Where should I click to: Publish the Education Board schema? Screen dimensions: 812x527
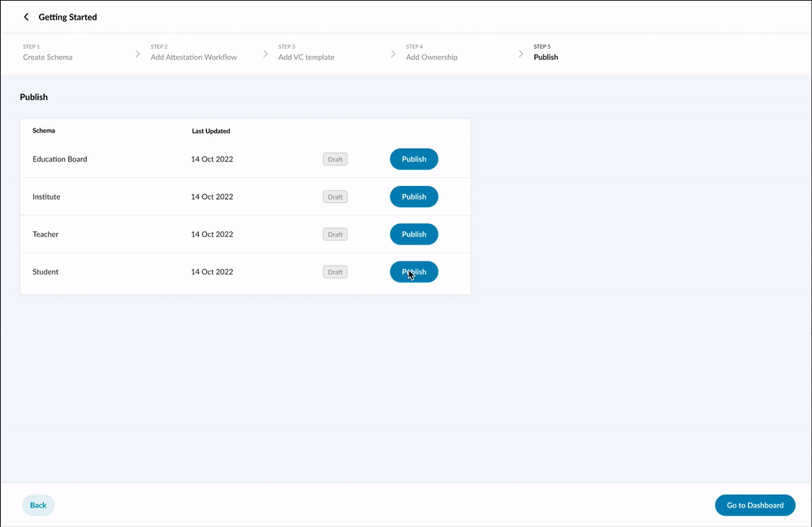tap(413, 159)
